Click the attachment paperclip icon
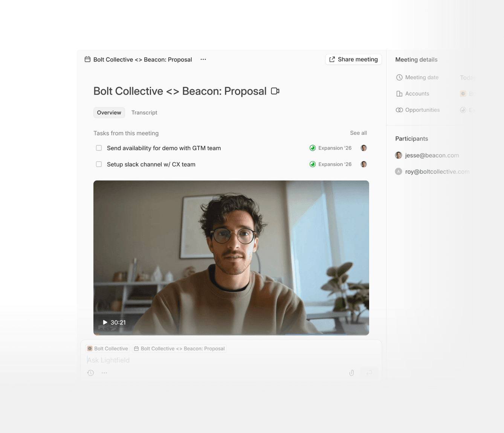504x433 pixels. pos(351,373)
